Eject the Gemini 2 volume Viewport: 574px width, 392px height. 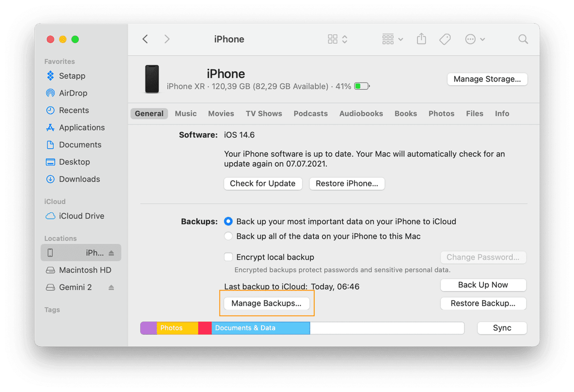tap(111, 287)
